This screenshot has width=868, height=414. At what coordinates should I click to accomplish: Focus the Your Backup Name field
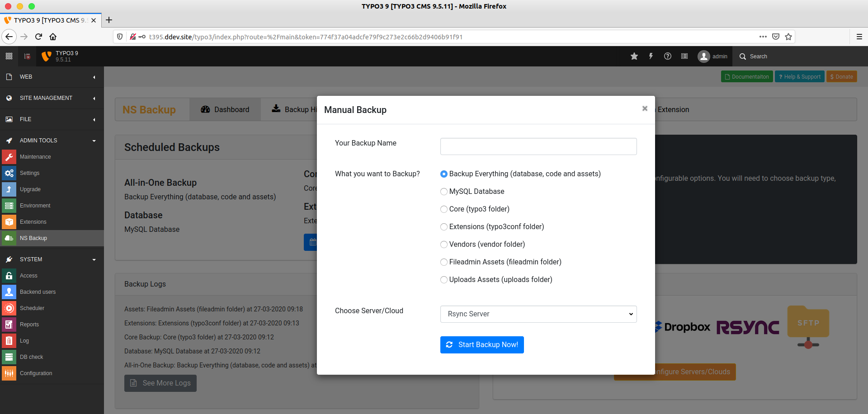coord(538,146)
